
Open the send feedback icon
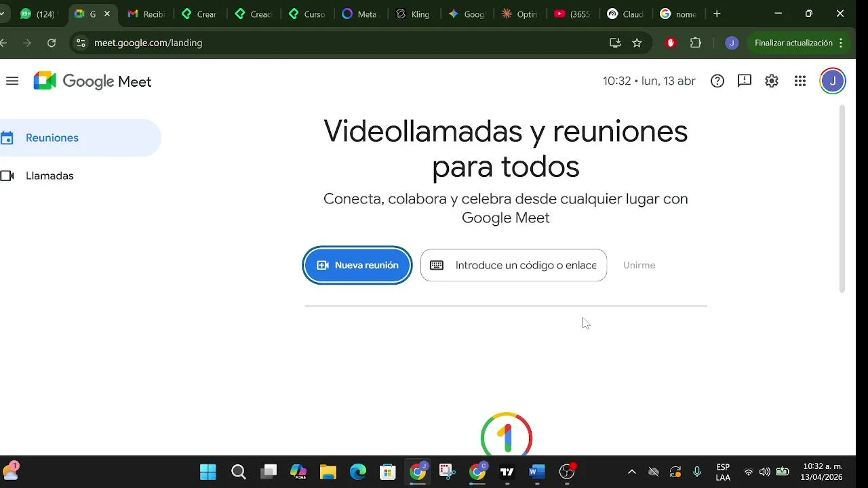tap(745, 81)
